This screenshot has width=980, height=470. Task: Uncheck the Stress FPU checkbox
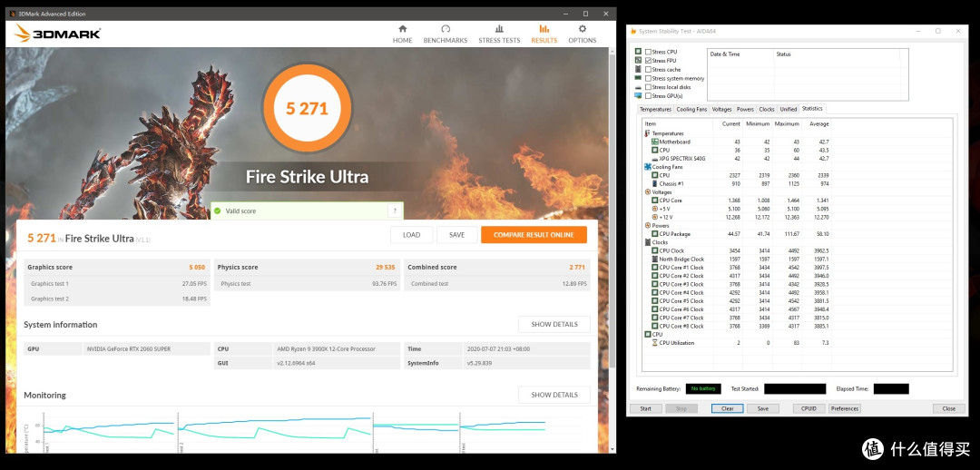point(648,61)
